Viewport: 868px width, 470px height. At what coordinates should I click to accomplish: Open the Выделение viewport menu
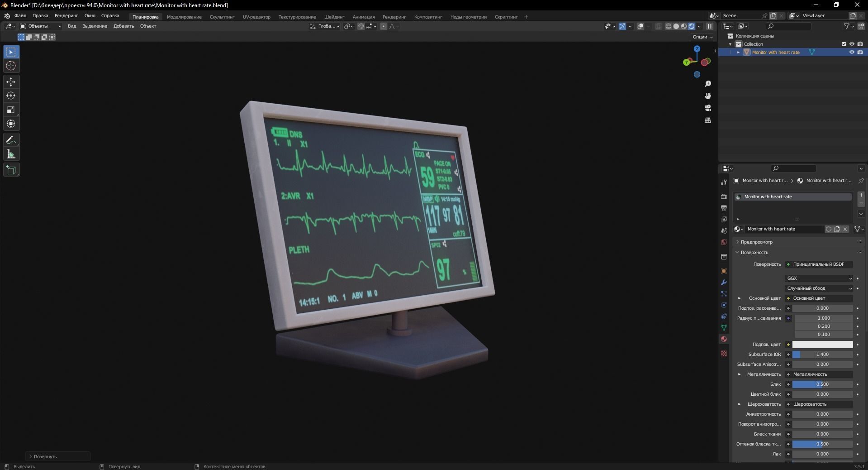point(95,26)
